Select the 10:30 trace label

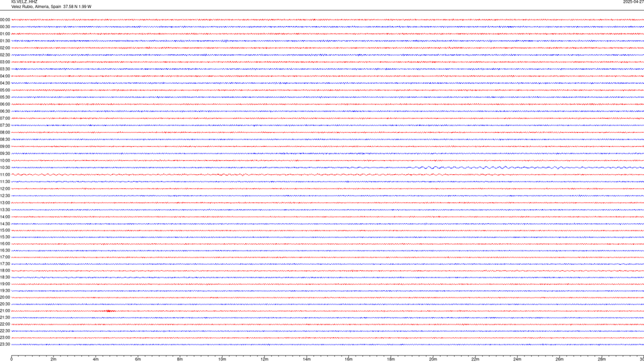point(5,168)
